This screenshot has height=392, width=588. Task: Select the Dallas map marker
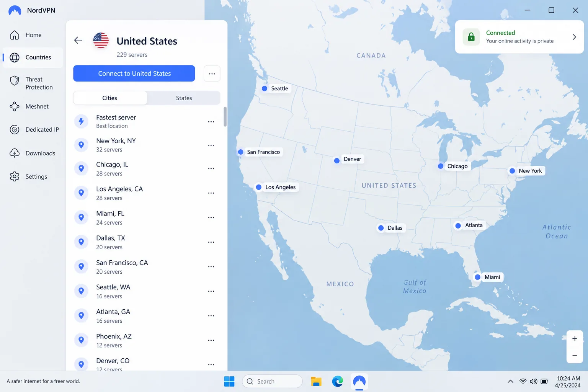pyautogui.click(x=381, y=228)
